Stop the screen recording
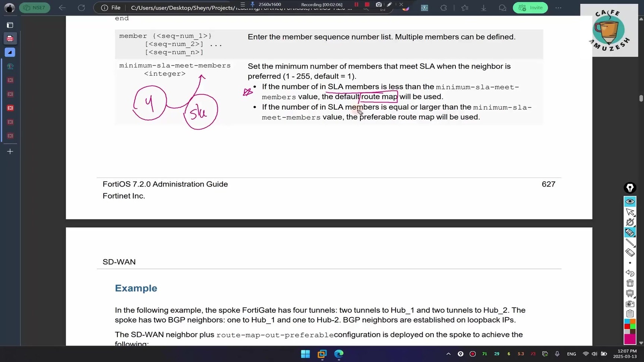The width and height of the screenshot is (644, 362). click(x=367, y=4)
